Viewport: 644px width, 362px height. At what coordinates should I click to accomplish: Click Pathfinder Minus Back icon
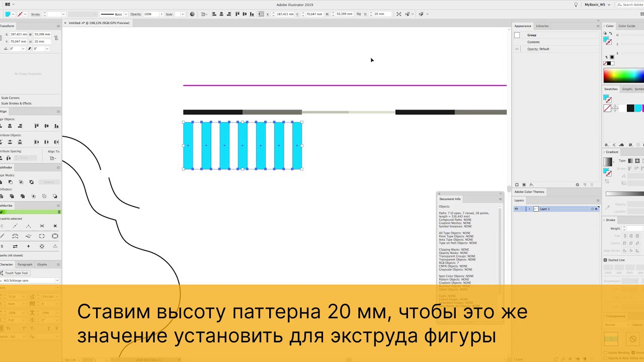[x=55, y=196]
